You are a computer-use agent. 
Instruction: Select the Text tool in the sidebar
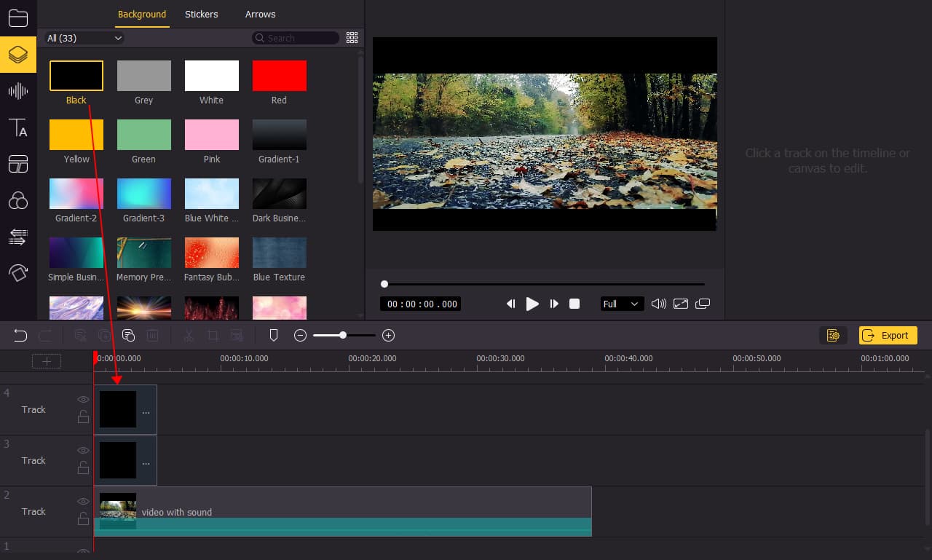(x=18, y=127)
